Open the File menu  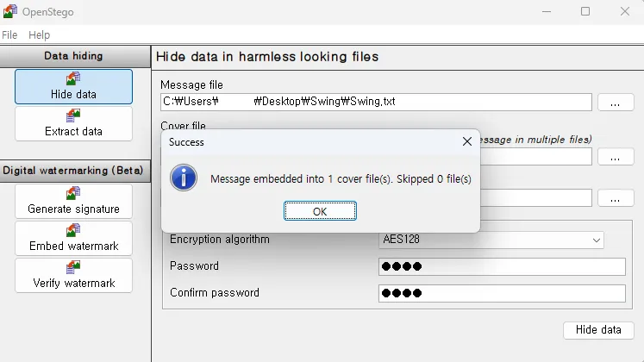tap(9, 34)
